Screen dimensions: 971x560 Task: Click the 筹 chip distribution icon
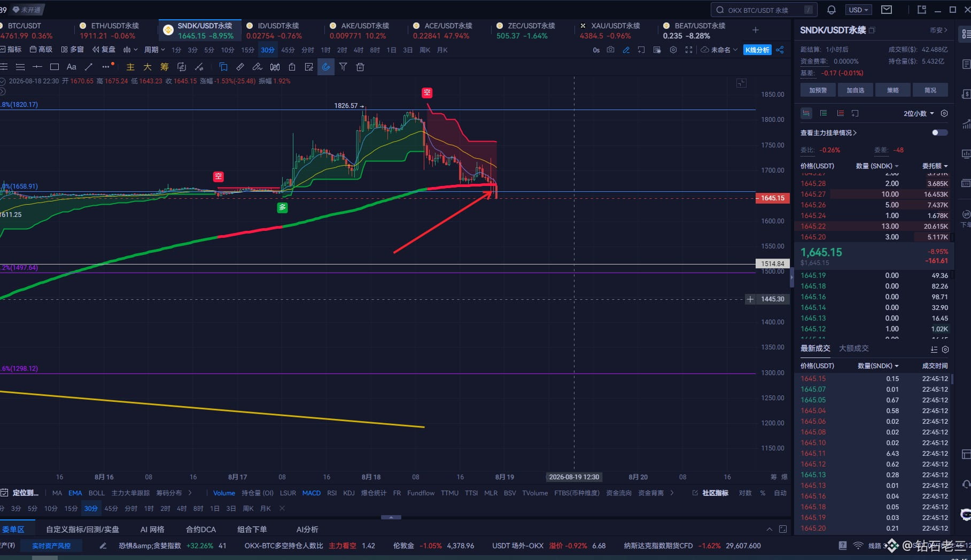coord(165,67)
